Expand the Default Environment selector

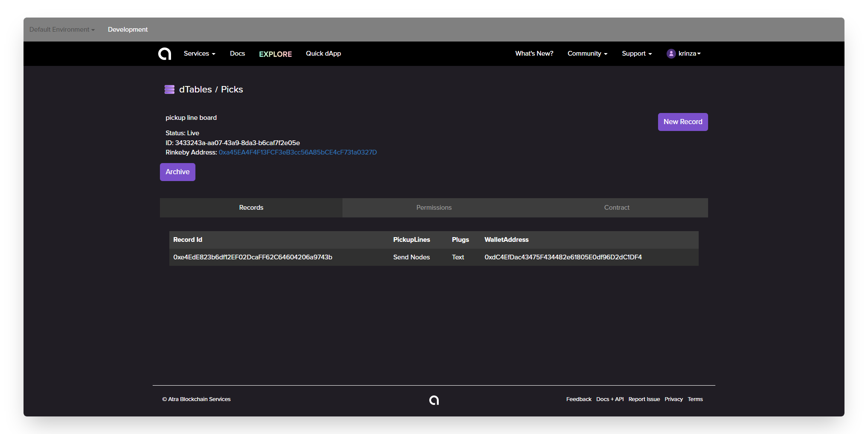point(62,30)
